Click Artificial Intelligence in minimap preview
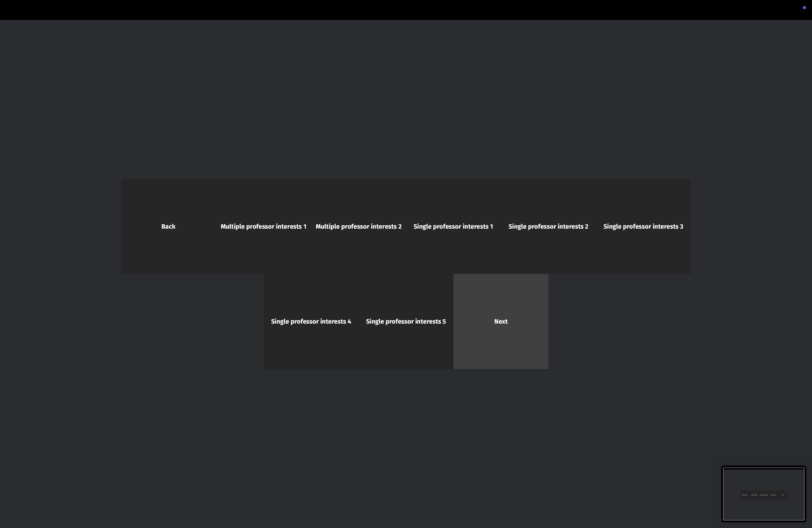812x528 pixels. [754, 495]
